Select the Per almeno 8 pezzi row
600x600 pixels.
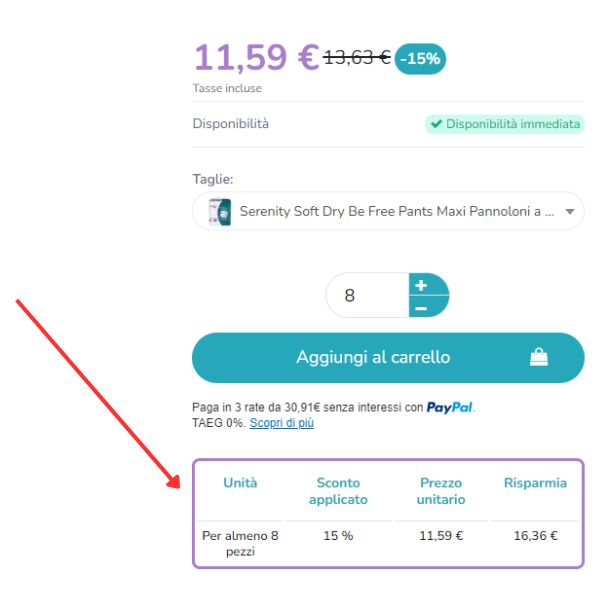[x=240, y=542]
